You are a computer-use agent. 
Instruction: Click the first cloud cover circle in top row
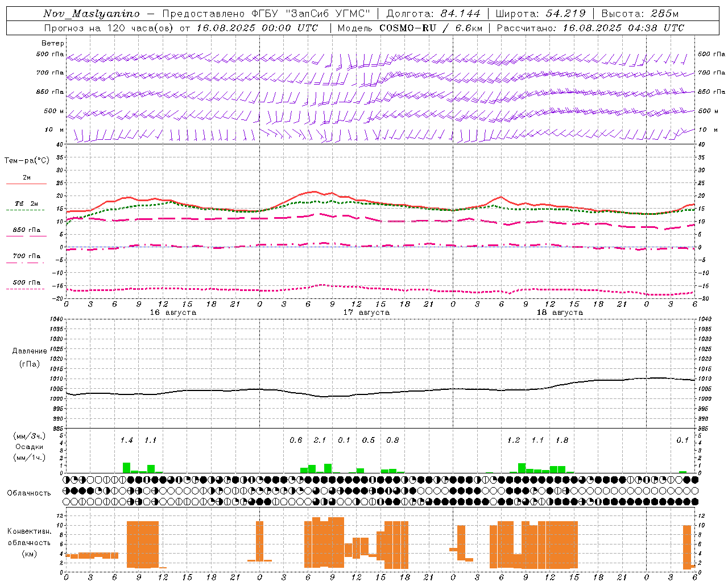(x=67, y=480)
